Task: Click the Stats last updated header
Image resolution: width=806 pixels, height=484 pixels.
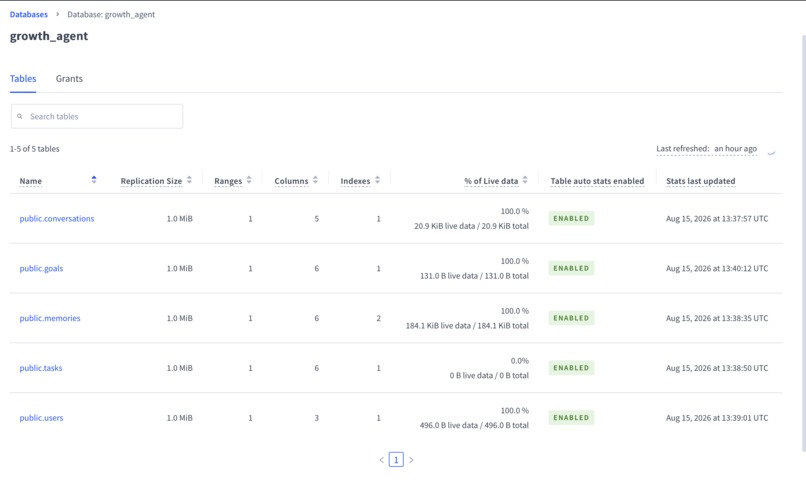Action: 701,181
